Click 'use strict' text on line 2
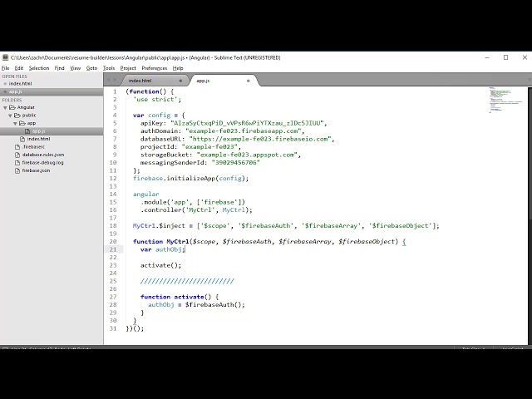This screenshot has width=532, height=399. coord(155,100)
